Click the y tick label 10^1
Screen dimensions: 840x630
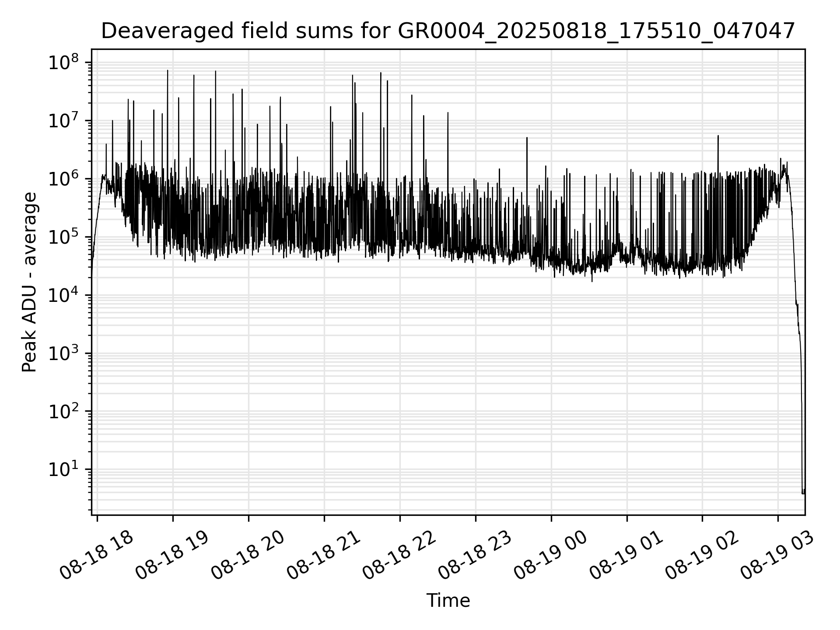click(64, 469)
